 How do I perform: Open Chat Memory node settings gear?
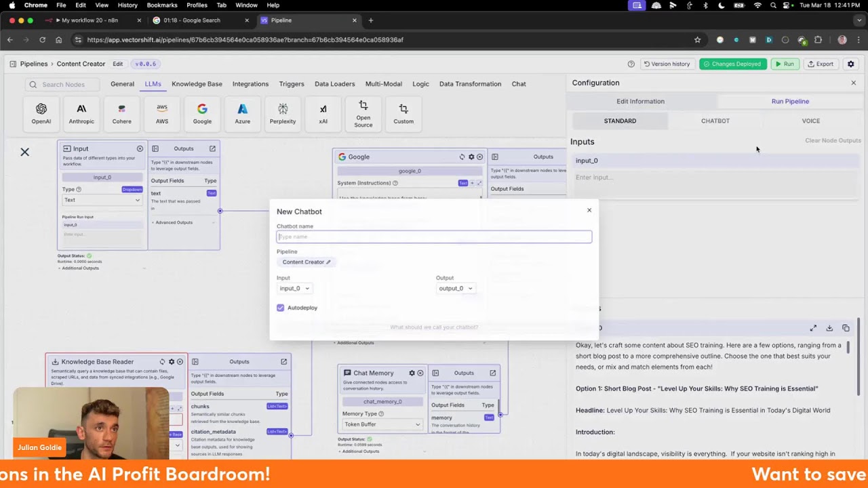click(x=412, y=373)
